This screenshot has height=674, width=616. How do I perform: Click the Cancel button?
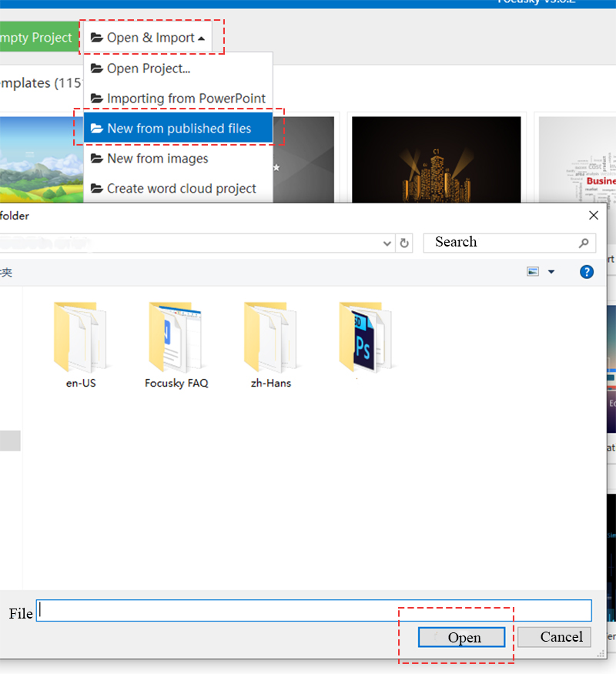click(x=554, y=637)
